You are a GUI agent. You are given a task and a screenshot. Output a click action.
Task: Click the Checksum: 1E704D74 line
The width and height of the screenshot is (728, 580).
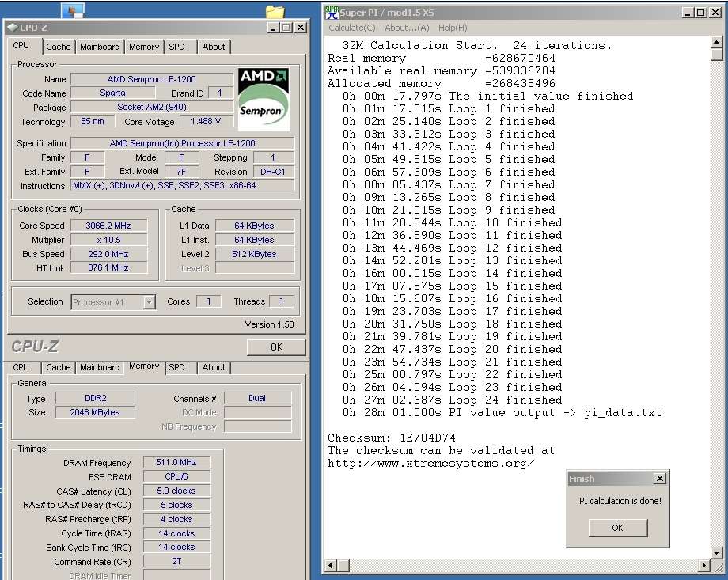(392, 438)
